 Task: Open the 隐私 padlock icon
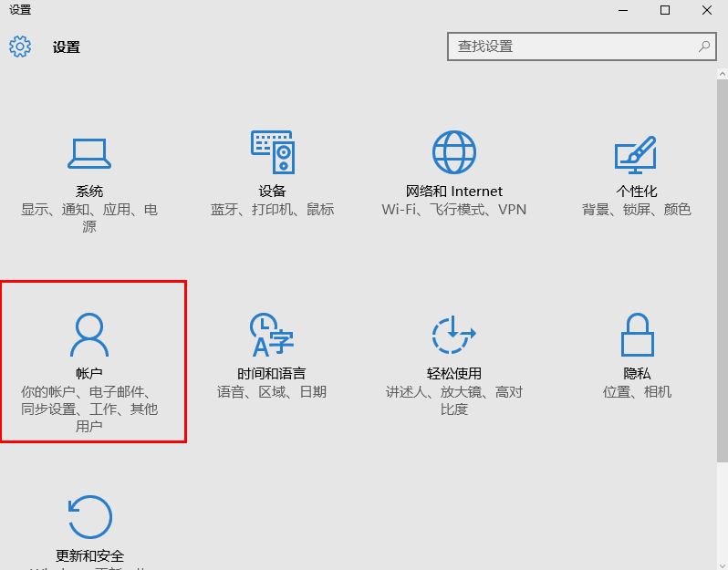[636, 335]
